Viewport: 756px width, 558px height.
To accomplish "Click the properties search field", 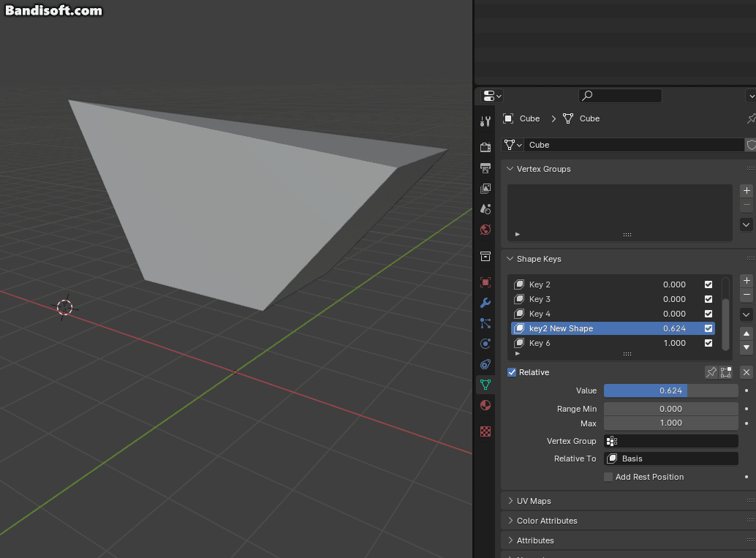I will click(x=620, y=96).
